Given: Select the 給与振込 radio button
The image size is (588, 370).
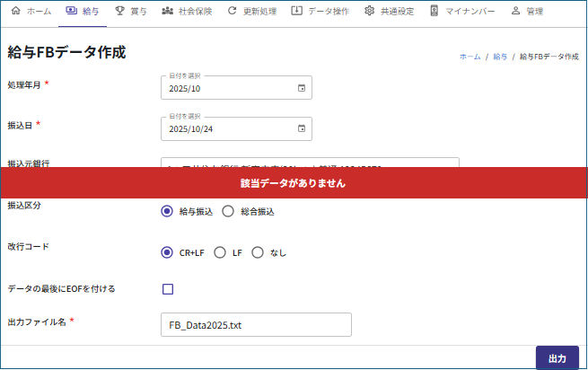Looking at the screenshot, I should 166,212.
